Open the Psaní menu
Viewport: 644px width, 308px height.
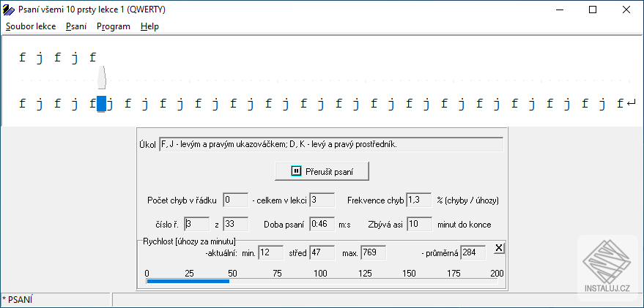[76, 26]
